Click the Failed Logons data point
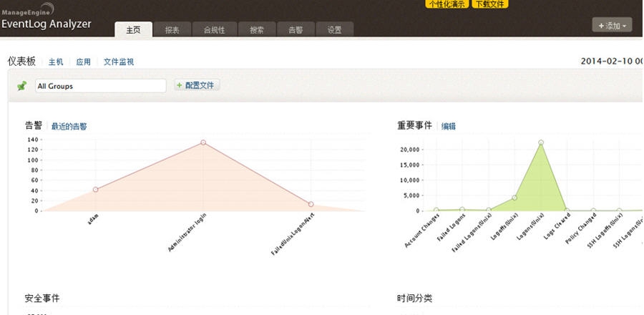Screen dimensions: 644x315 coord(462,210)
